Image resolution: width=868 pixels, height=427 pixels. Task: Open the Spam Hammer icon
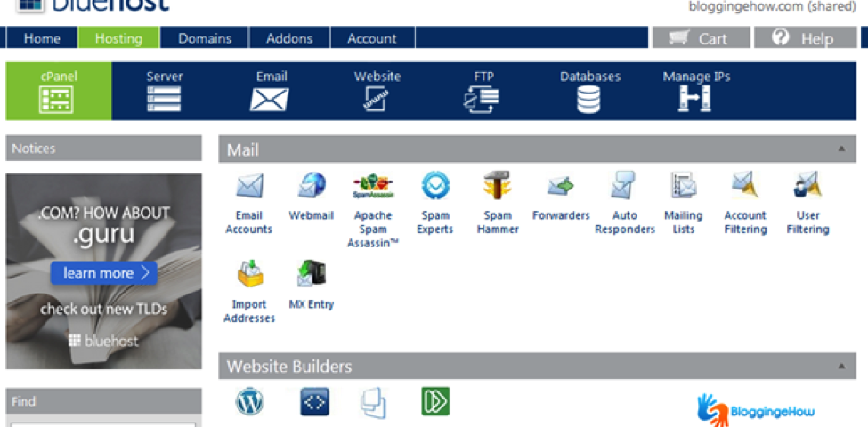(497, 185)
